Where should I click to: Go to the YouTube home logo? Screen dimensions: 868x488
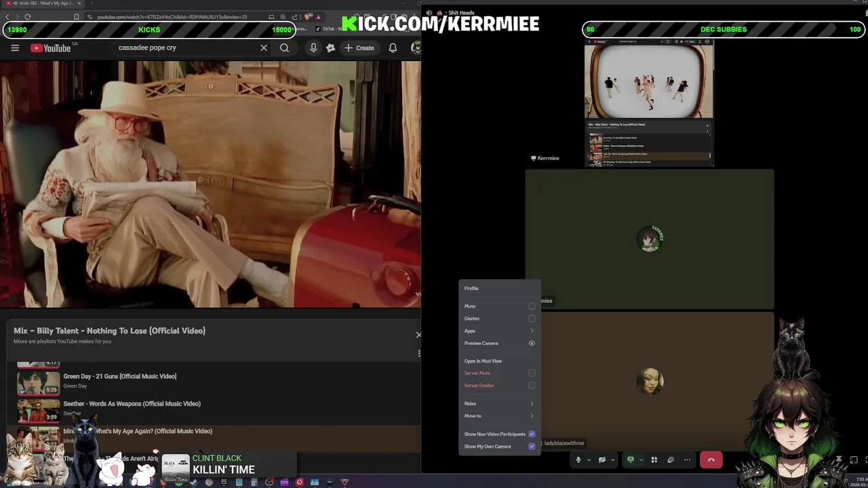click(50, 48)
